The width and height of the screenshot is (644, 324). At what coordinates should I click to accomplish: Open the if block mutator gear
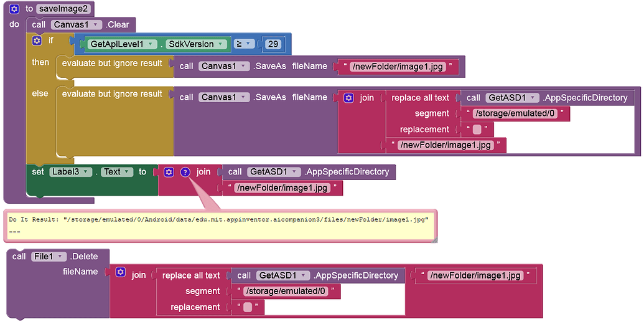(37, 40)
